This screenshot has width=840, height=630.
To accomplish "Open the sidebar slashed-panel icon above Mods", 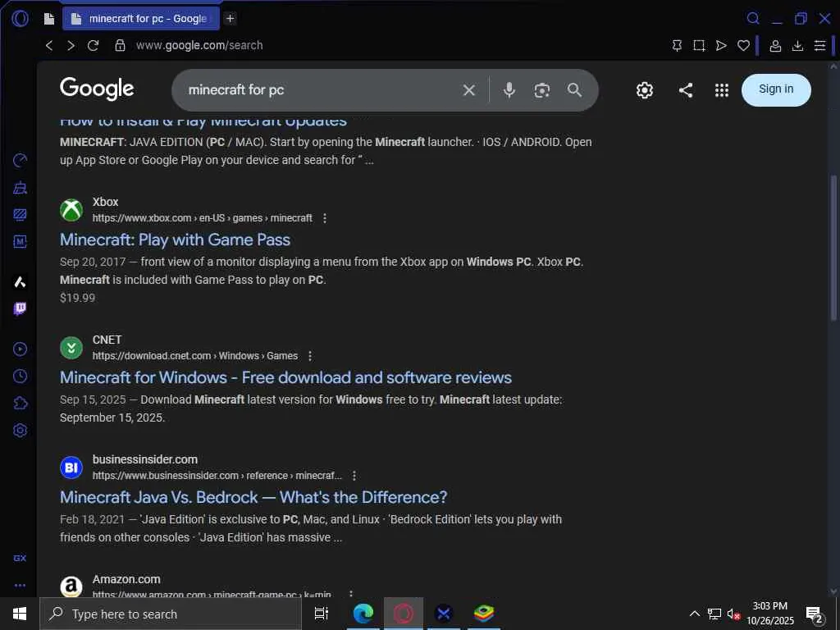I will click(20, 214).
